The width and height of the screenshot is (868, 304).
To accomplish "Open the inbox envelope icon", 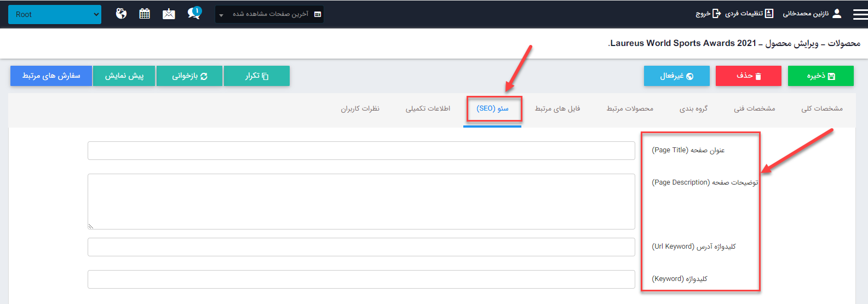I will (x=169, y=14).
